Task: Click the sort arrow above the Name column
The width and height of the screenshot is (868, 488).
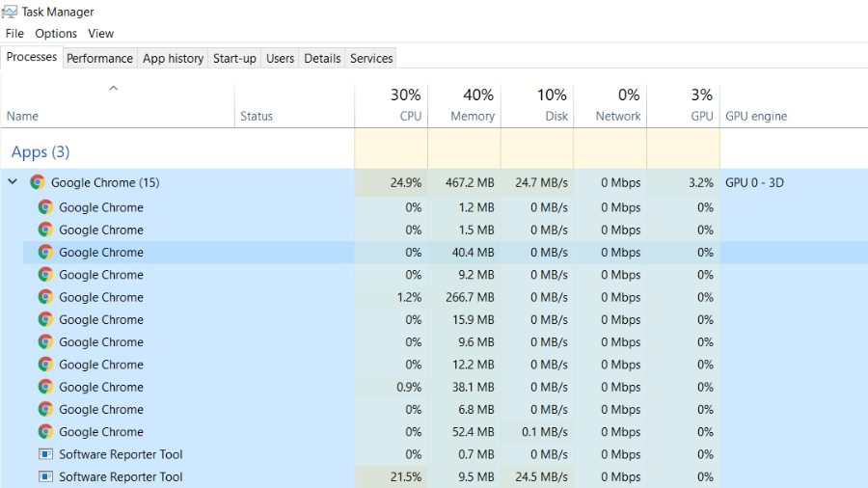Action: point(114,88)
